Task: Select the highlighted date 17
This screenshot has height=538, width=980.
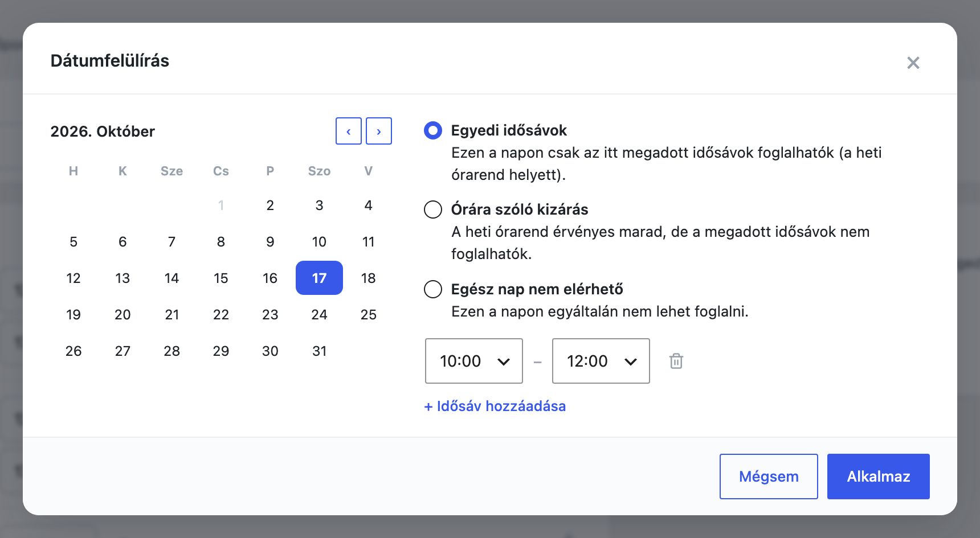Action: pos(319,278)
